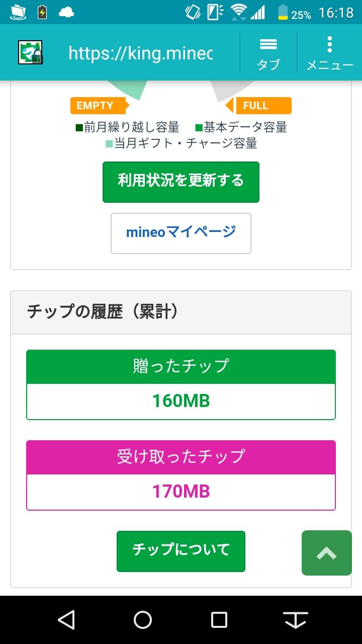Tap the 受け取ったチップ pink header

click(x=181, y=457)
